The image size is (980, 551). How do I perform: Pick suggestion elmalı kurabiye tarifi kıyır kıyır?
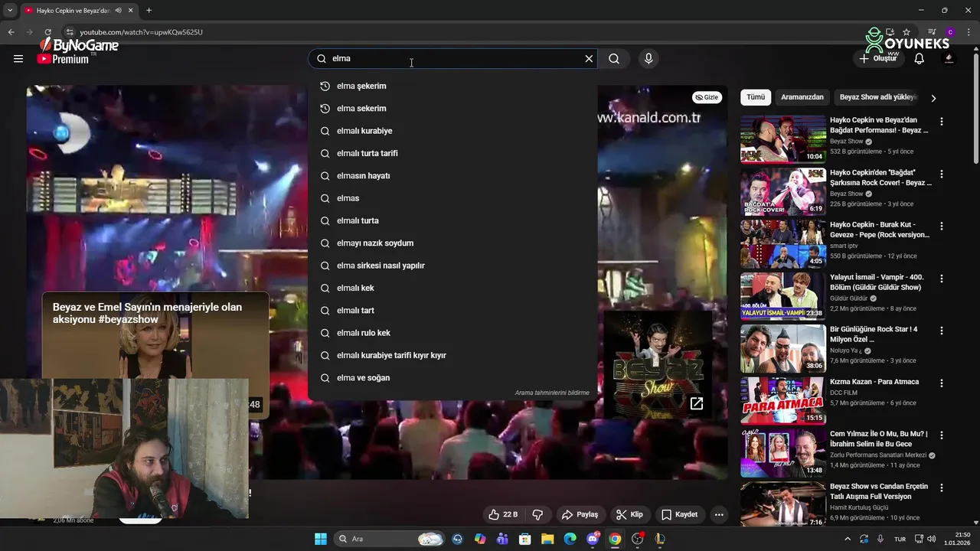tap(452, 355)
